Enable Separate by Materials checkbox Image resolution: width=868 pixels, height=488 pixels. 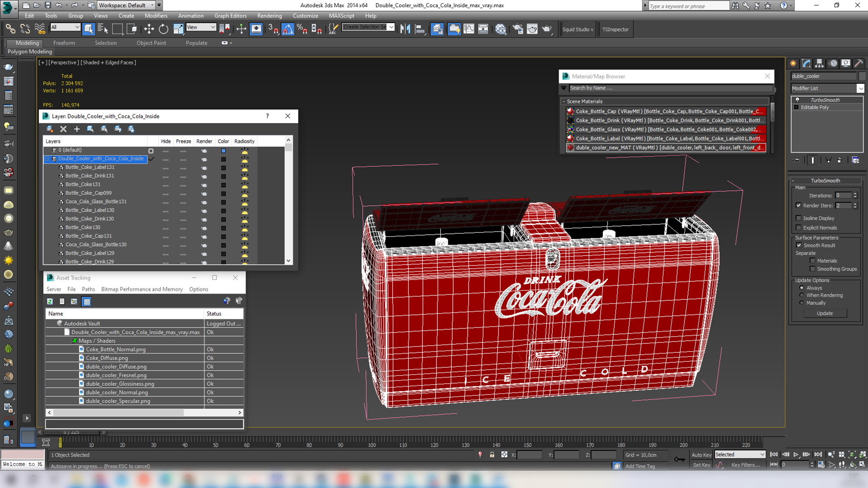[812, 261]
